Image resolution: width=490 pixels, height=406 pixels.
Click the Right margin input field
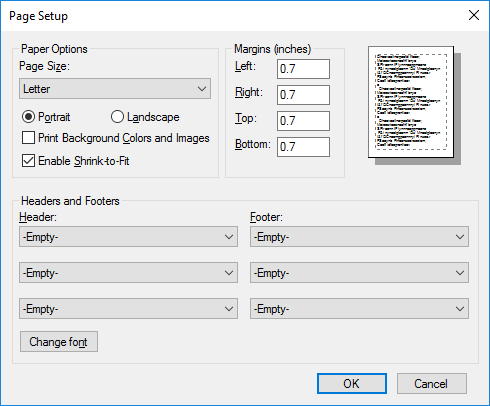[303, 95]
